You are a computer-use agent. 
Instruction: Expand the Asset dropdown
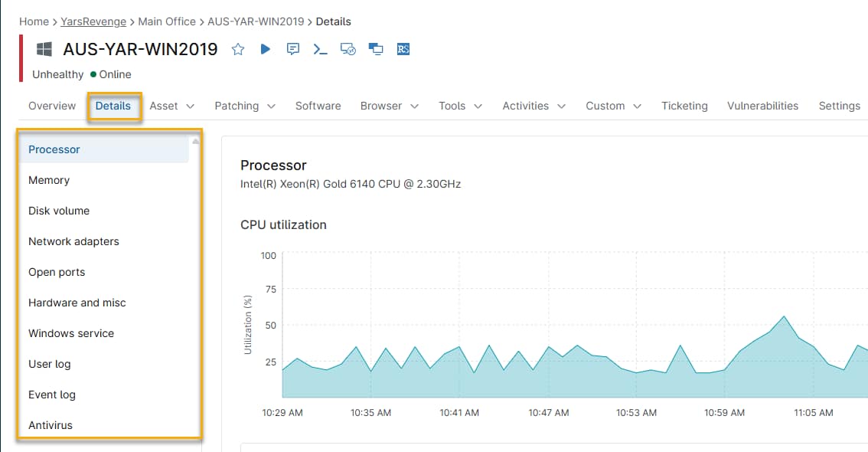(x=172, y=106)
